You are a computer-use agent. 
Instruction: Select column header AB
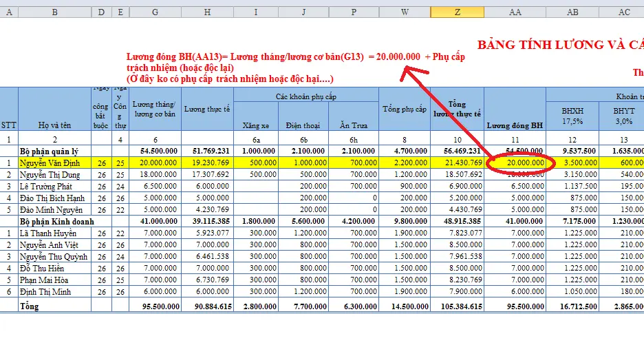coord(572,12)
